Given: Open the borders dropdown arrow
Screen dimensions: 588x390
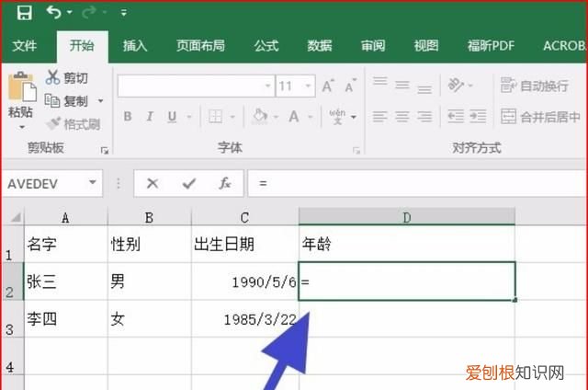Looking at the screenshot, I should 232,117.
